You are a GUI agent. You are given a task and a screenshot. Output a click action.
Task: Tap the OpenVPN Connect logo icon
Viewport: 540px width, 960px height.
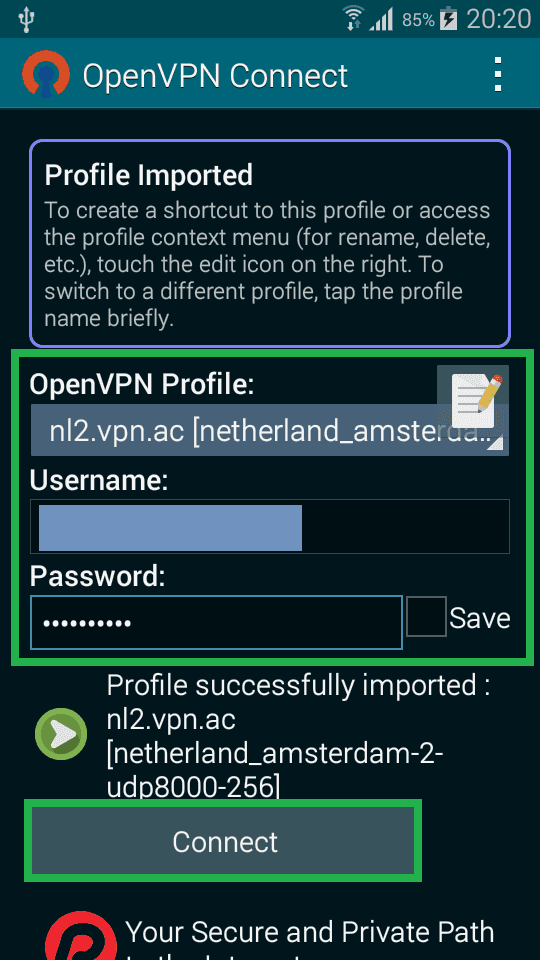[x=46, y=74]
